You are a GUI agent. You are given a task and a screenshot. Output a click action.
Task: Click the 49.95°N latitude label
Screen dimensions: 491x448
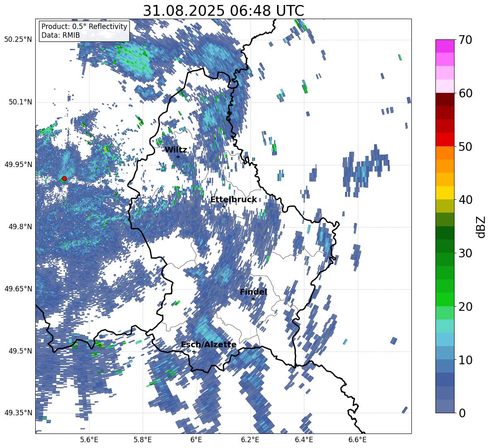pyautogui.click(x=18, y=165)
